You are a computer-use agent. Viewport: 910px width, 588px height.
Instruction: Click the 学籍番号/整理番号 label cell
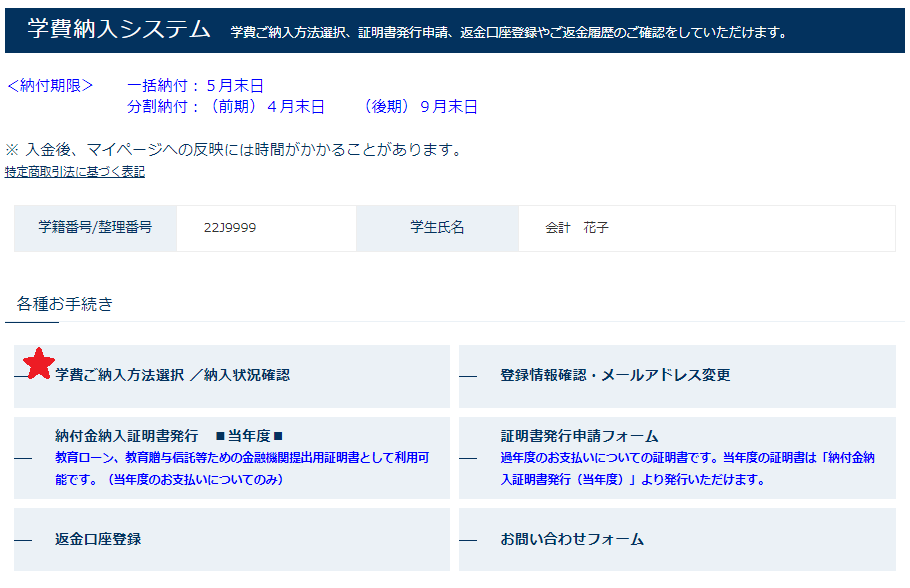point(95,228)
